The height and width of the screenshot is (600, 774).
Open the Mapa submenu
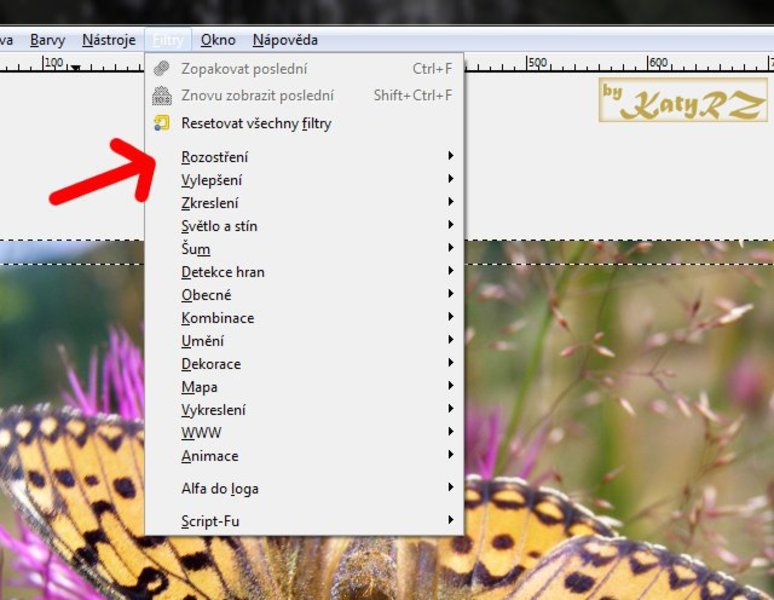point(304,387)
